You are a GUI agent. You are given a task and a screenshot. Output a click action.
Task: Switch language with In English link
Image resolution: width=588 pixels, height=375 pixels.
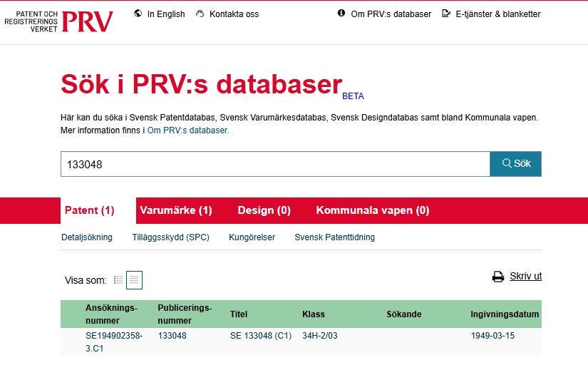click(x=166, y=14)
